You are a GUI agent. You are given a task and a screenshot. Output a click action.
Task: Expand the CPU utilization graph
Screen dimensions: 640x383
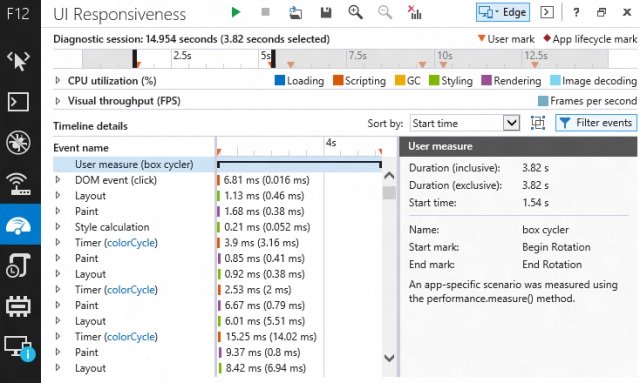coord(58,80)
